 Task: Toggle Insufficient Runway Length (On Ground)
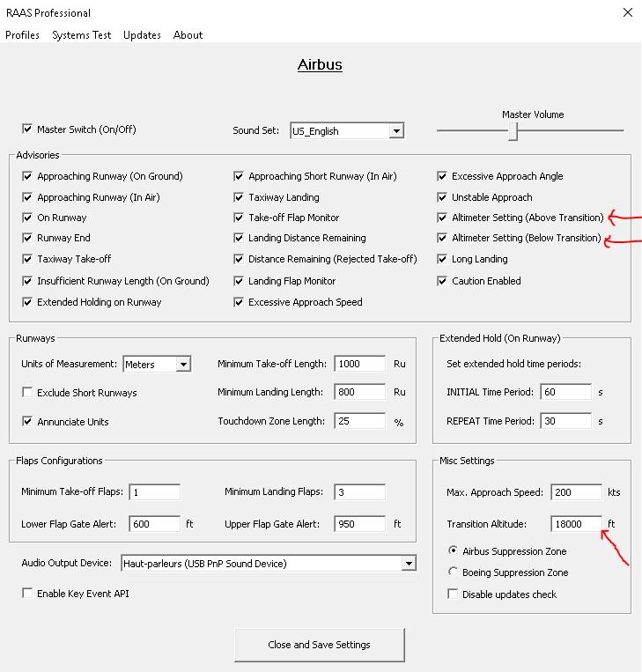27,281
